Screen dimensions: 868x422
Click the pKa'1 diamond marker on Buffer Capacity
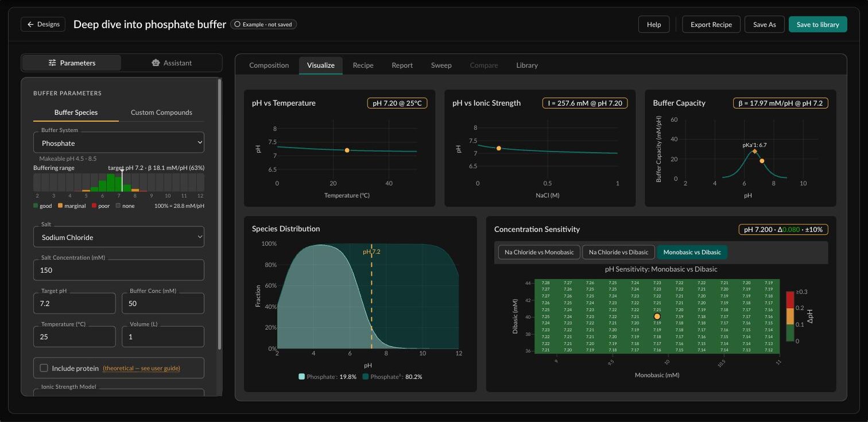click(754, 151)
